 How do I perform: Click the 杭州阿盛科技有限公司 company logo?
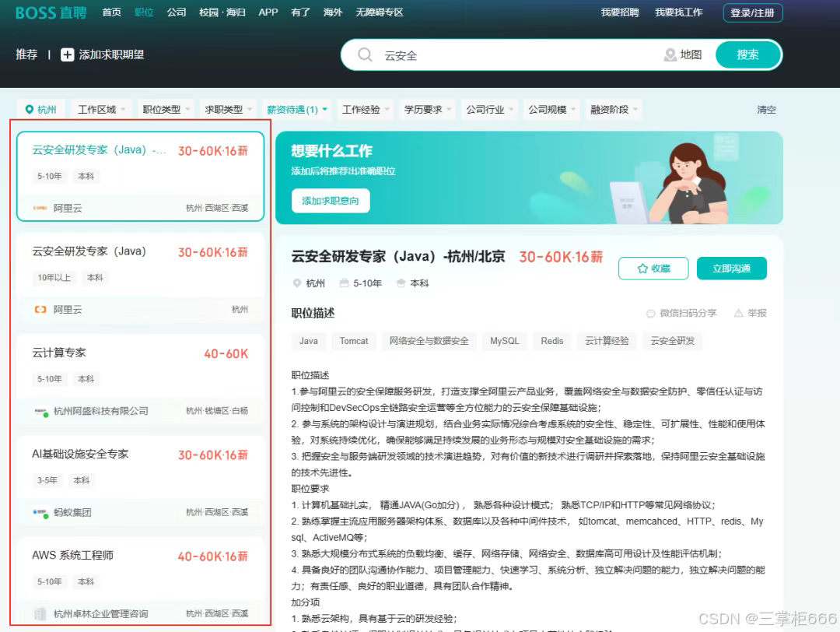click(41, 412)
